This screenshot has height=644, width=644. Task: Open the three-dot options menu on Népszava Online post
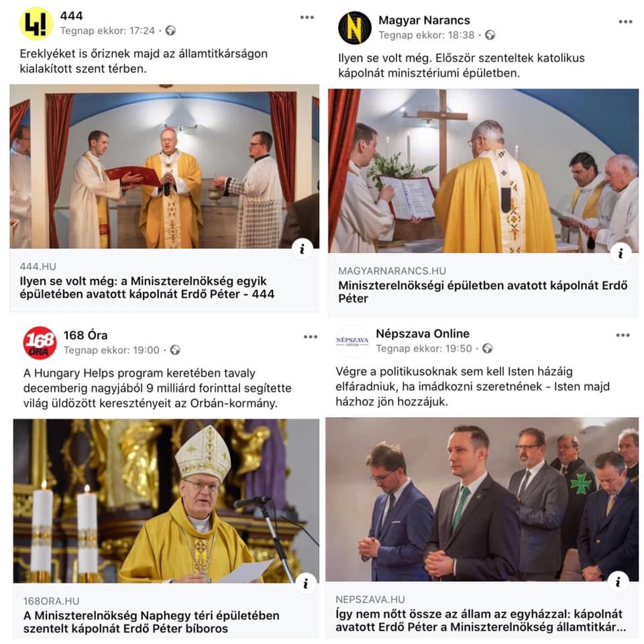623,335
